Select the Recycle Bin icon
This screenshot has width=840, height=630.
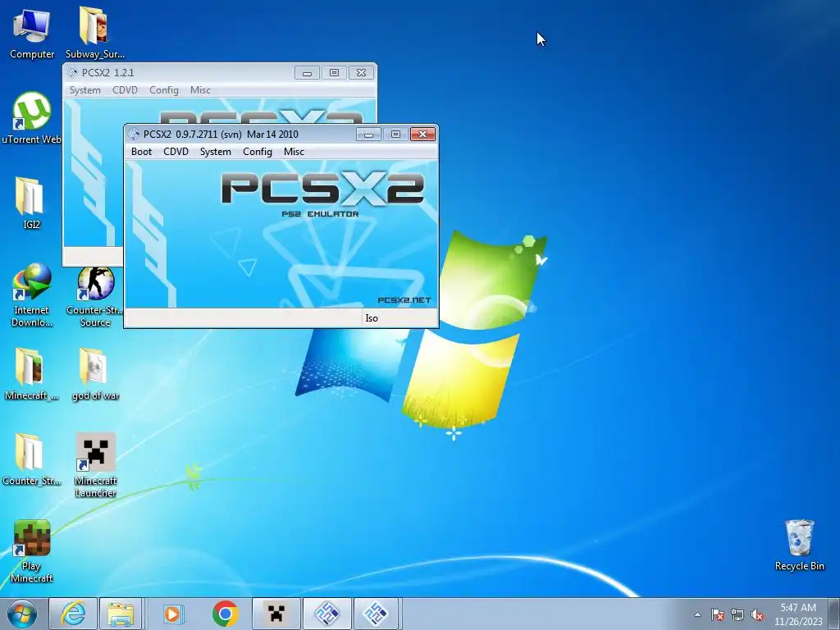tap(799, 545)
